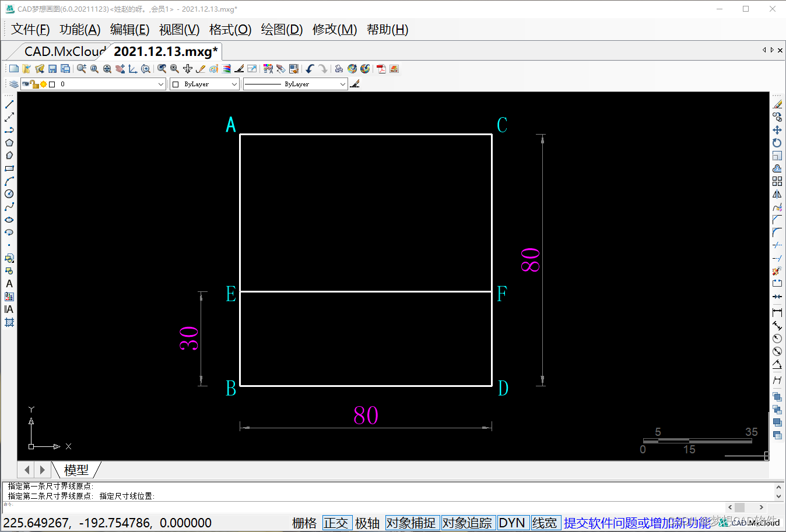Select the Angular dimension tool
The image size is (786, 532).
click(777, 364)
